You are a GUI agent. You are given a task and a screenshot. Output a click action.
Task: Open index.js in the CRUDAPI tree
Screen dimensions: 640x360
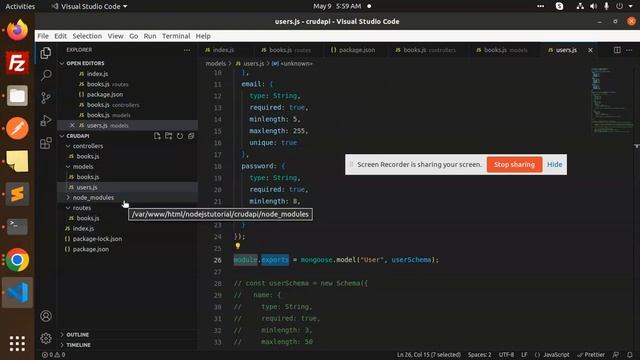83,229
